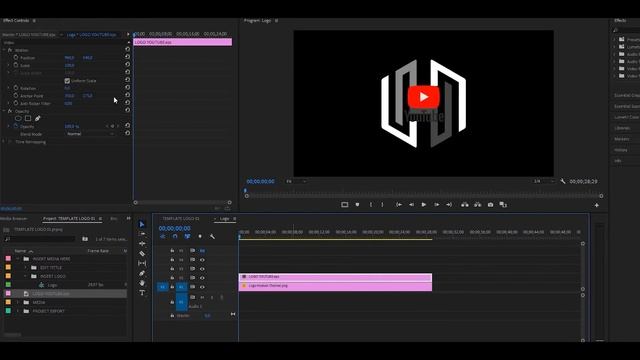Toggle Uniform Scale checkbox
The height and width of the screenshot is (360, 640).
(67, 81)
